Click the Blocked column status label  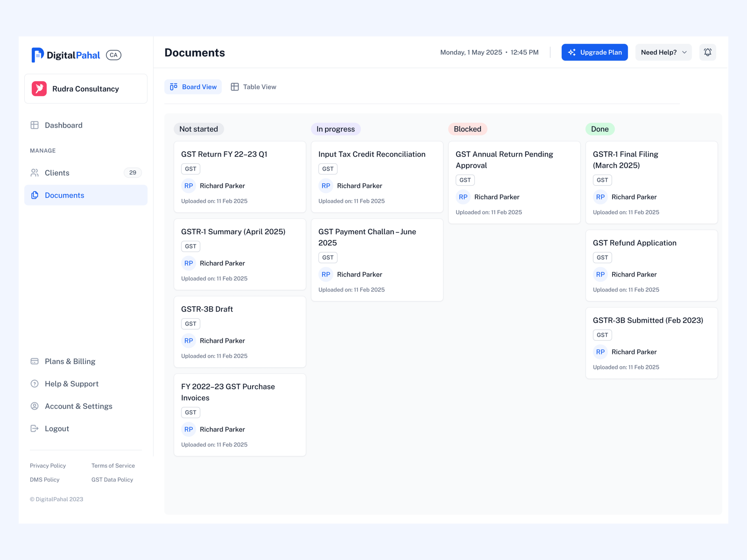point(467,129)
